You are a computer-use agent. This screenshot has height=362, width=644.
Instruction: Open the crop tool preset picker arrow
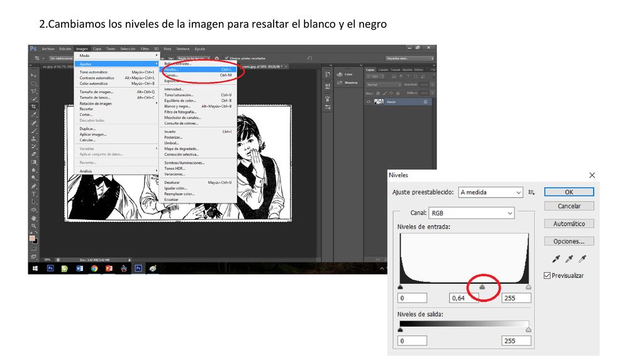[x=43, y=58]
